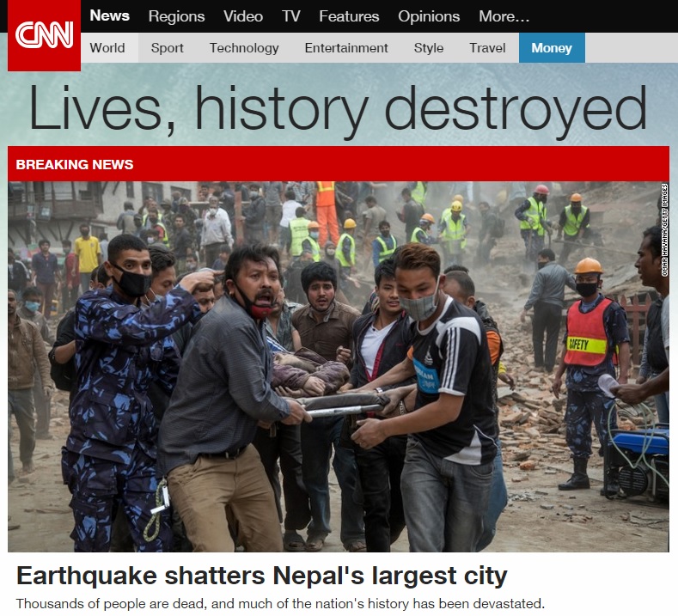Screen dimensions: 678x616
Task: Select the Style tab
Action: click(429, 48)
